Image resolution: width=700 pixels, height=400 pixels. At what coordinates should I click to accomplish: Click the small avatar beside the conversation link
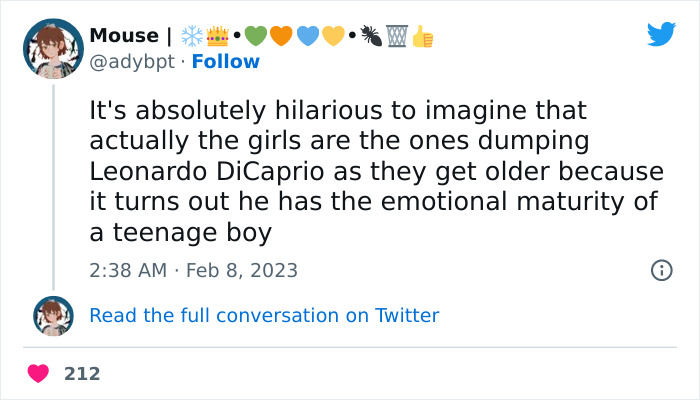(53, 315)
